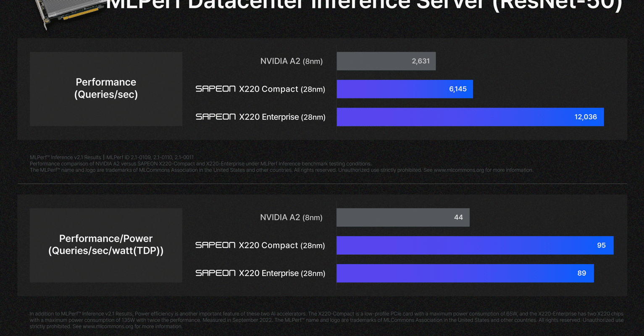Click the X220 Compact bar showing 95
The height and width of the screenshot is (336, 644).
pos(475,245)
